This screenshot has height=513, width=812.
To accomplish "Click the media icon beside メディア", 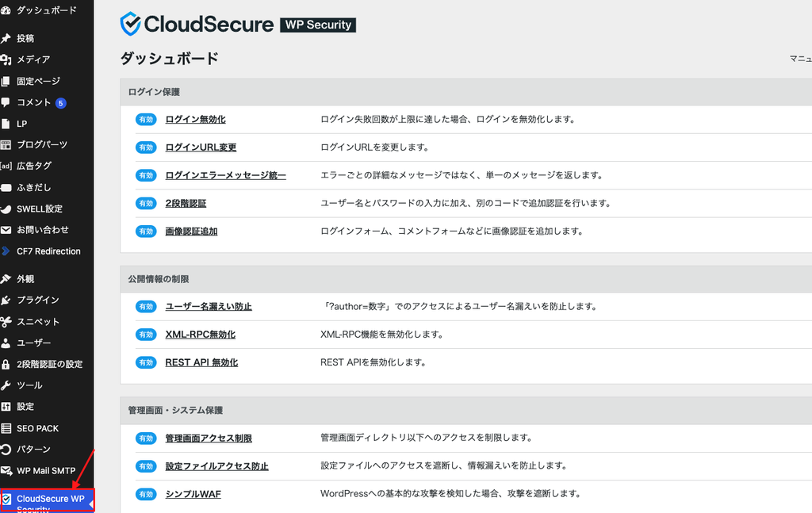I will (6, 59).
